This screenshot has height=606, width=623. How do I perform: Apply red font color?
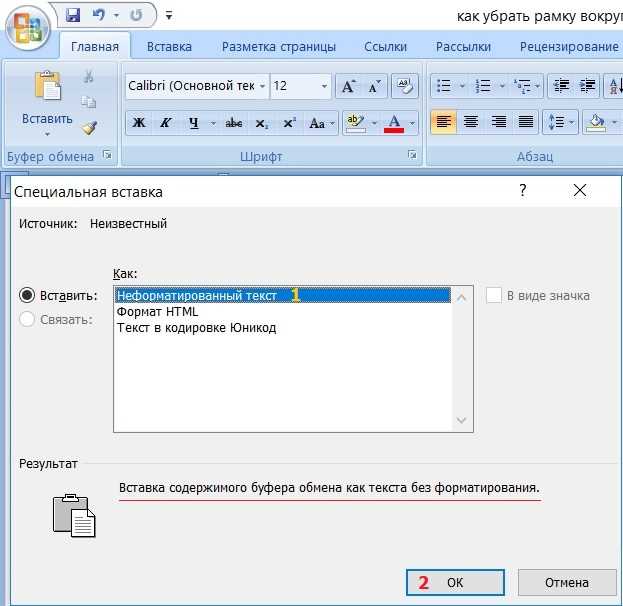click(x=394, y=123)
